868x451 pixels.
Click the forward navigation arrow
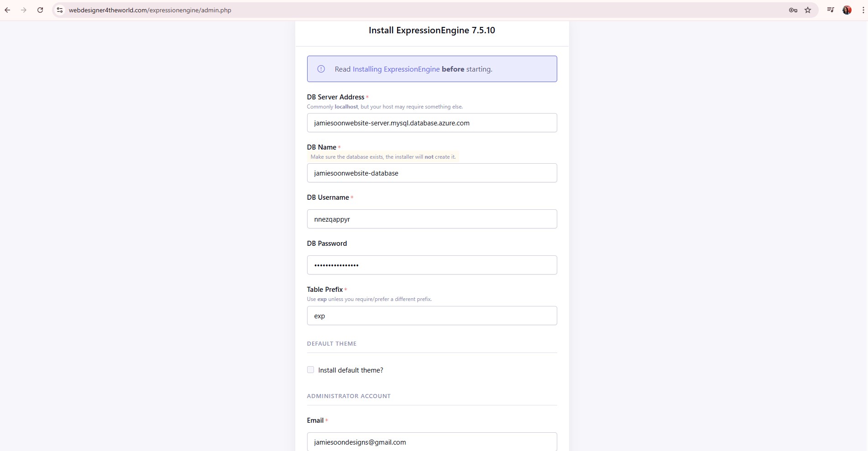[x=24, y=10]
